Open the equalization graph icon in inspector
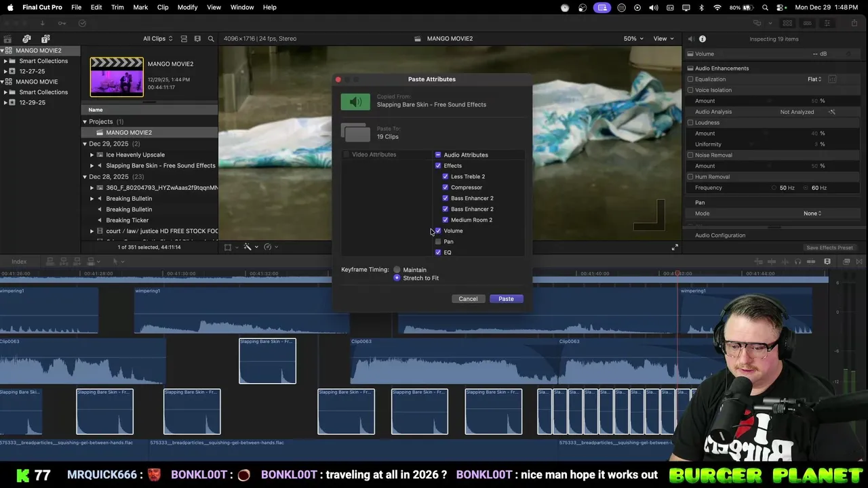The image size is (868, 488). tap(832, 79)
